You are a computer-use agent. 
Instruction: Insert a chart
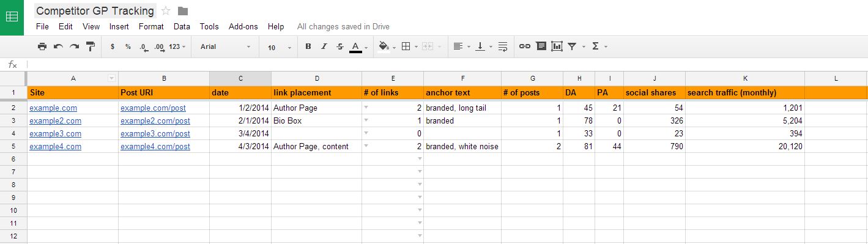point(557,46)
